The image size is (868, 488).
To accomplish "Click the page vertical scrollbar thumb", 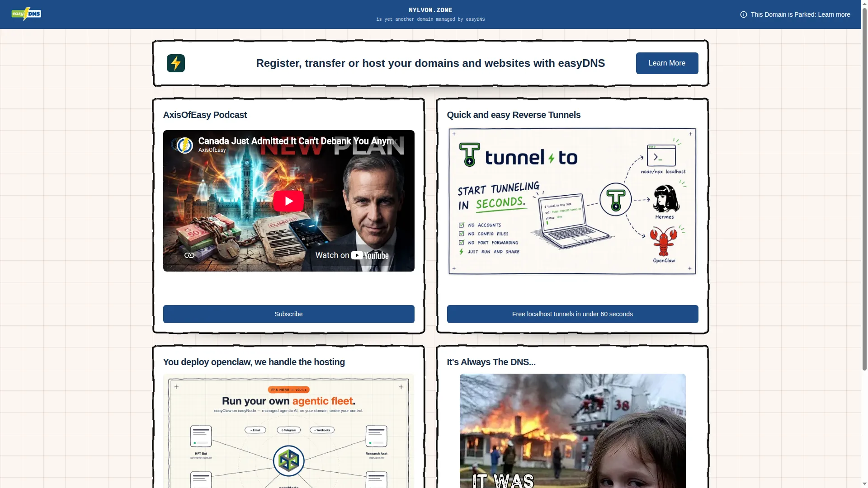I will point(864,190).
